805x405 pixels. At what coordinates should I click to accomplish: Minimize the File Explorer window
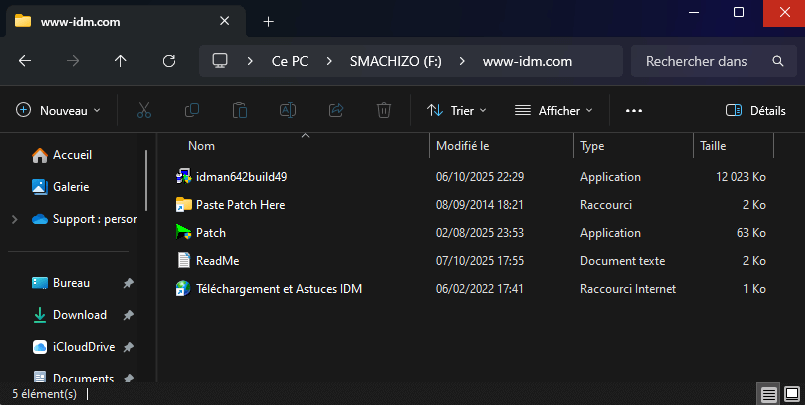(x=694, y=12)
